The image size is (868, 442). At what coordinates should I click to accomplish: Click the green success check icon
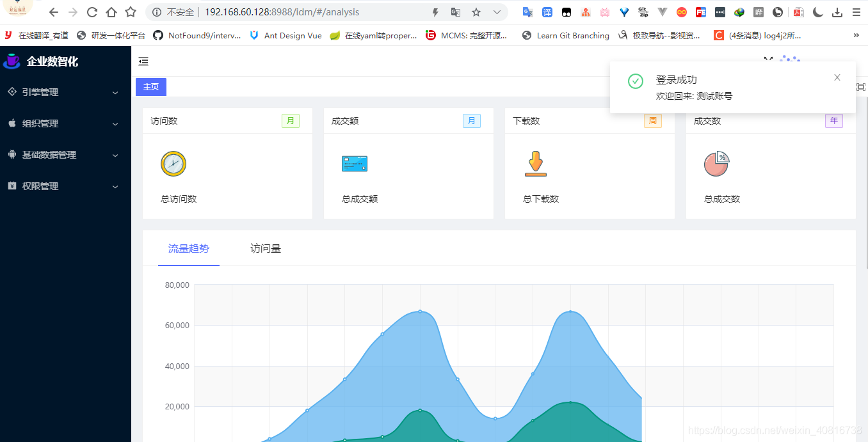636,81
